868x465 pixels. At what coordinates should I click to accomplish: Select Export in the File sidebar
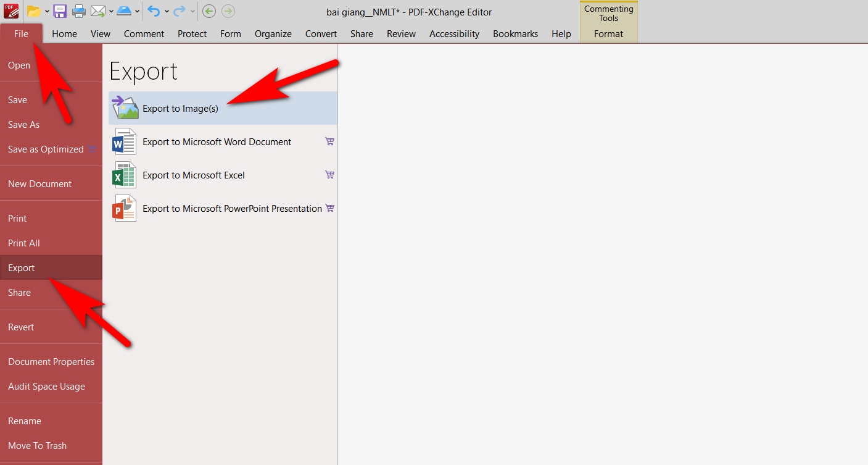tap(51, 268)
